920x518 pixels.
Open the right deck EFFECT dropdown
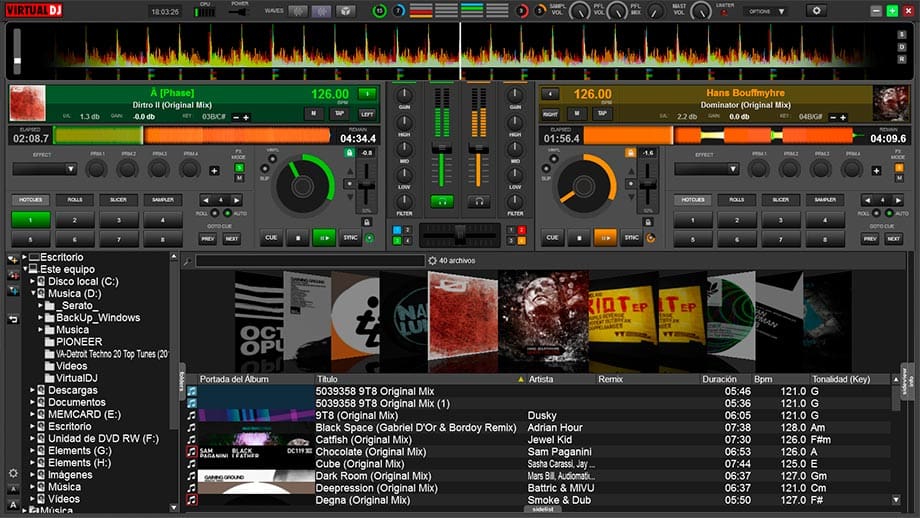click(706, 169)
